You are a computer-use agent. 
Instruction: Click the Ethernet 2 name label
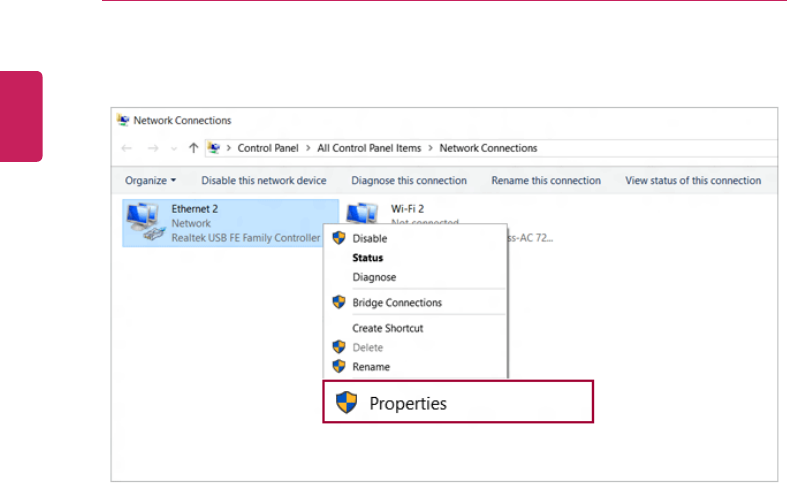click(x=194, y=209)
